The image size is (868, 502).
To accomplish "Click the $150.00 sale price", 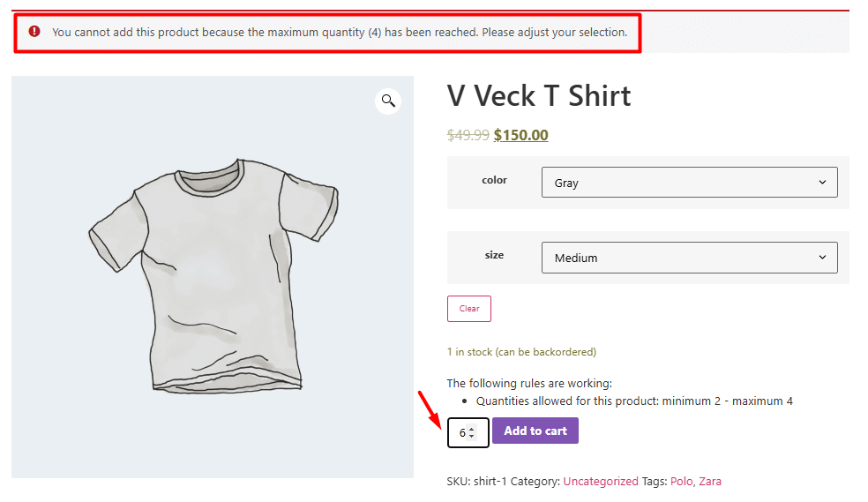I will (520, 135).
